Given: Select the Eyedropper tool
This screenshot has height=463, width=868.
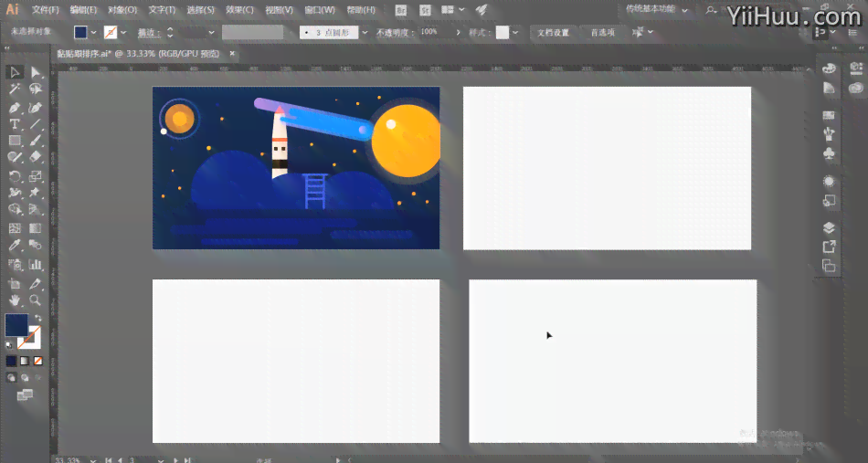Looking at the screenshot, I should point(15,245).
